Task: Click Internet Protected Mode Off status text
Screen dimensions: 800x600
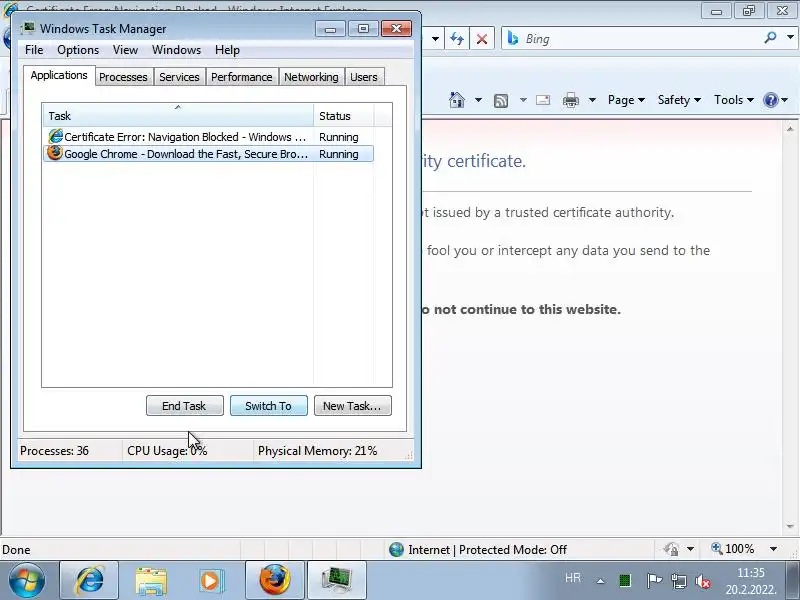Action: (x=487, y=549)
